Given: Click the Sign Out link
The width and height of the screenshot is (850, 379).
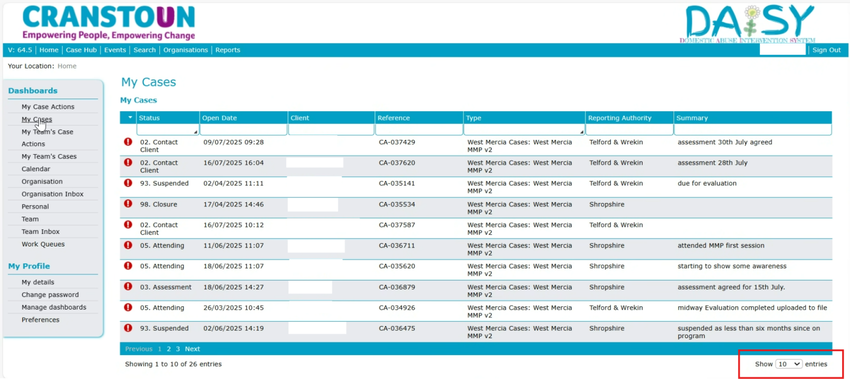Looking at the screenshot, I should point(827,50).
